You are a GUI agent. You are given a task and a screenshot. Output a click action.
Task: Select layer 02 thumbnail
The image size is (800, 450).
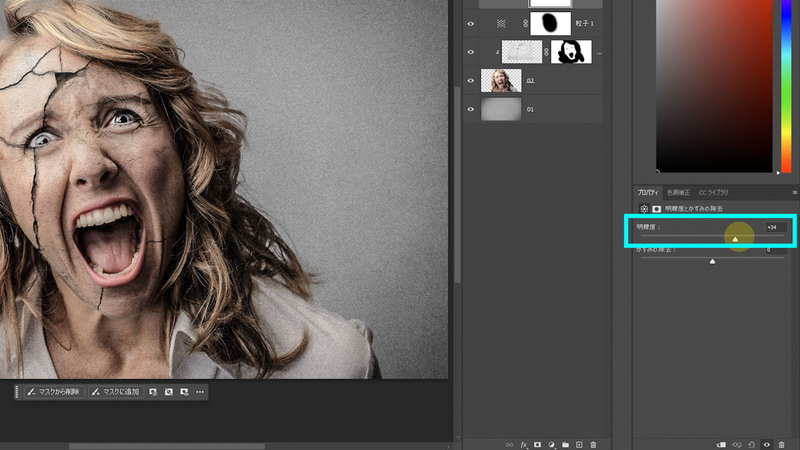(501, 81)
